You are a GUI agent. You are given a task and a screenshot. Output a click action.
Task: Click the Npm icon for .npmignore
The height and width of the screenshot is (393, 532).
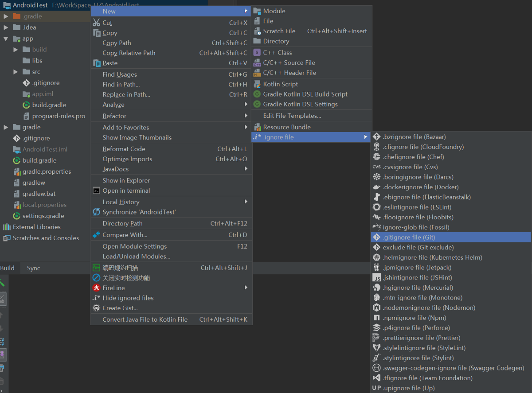[x=377, y=318]
